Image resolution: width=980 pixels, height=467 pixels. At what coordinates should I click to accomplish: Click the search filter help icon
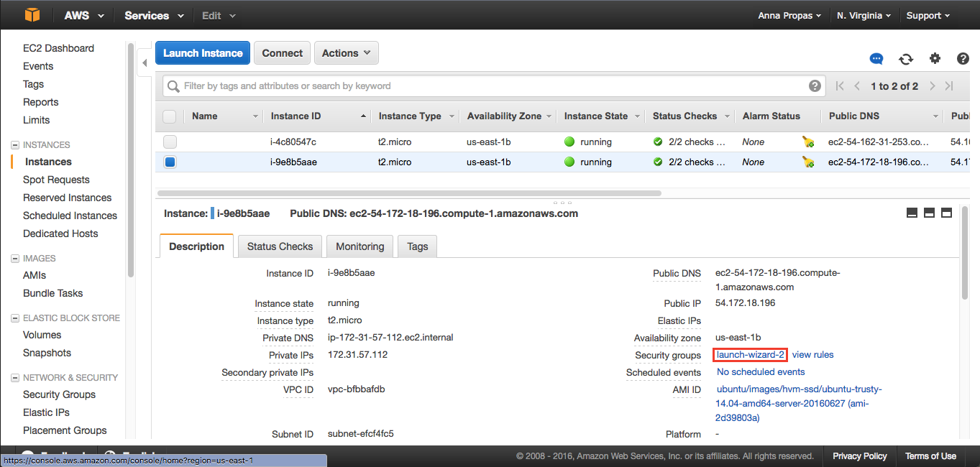tap(815, 85)
